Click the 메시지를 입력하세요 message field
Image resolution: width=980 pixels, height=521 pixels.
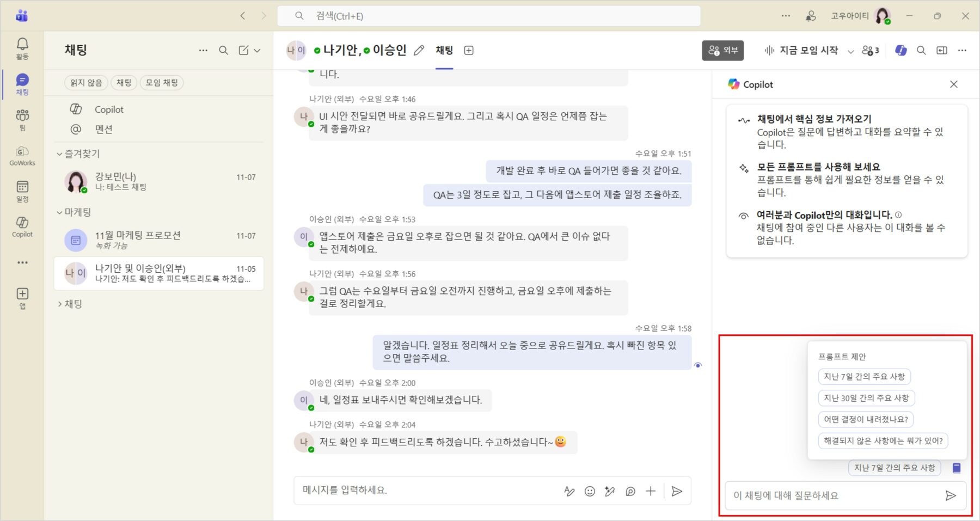(x=425, y=491)
